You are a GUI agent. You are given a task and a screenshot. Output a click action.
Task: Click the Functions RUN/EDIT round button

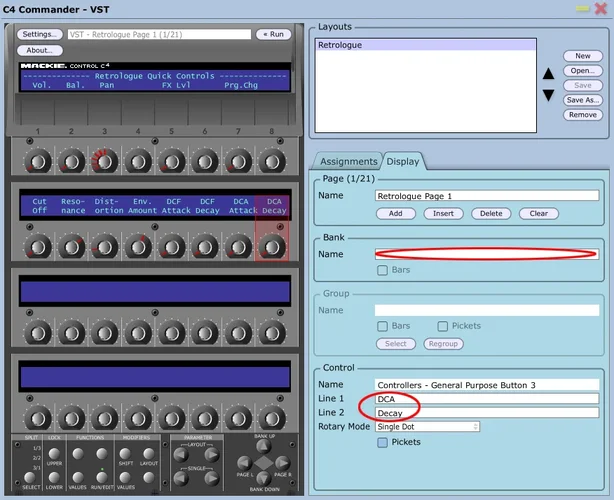pyautogui.click(x=102, y=477)
